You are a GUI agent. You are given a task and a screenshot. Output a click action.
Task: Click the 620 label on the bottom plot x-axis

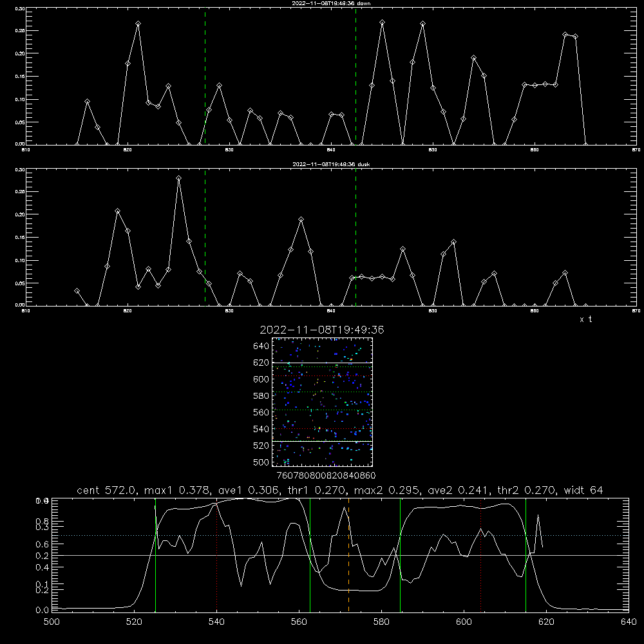pyautogui.click(x=547, y=622)
